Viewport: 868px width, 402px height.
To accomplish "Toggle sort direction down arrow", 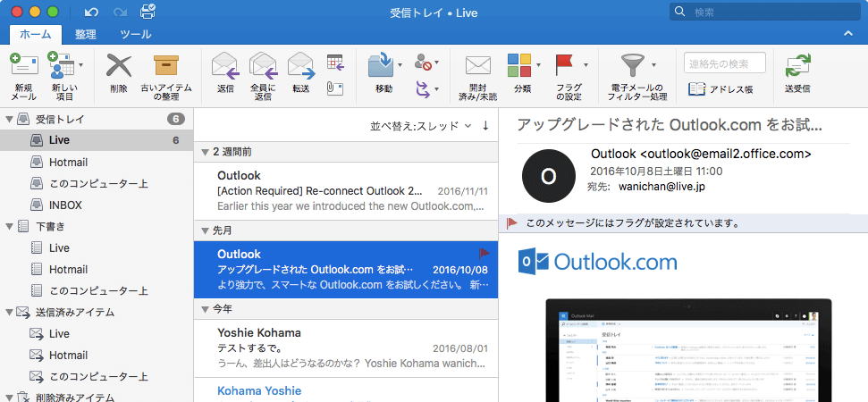I will click(x=485, y=126).
